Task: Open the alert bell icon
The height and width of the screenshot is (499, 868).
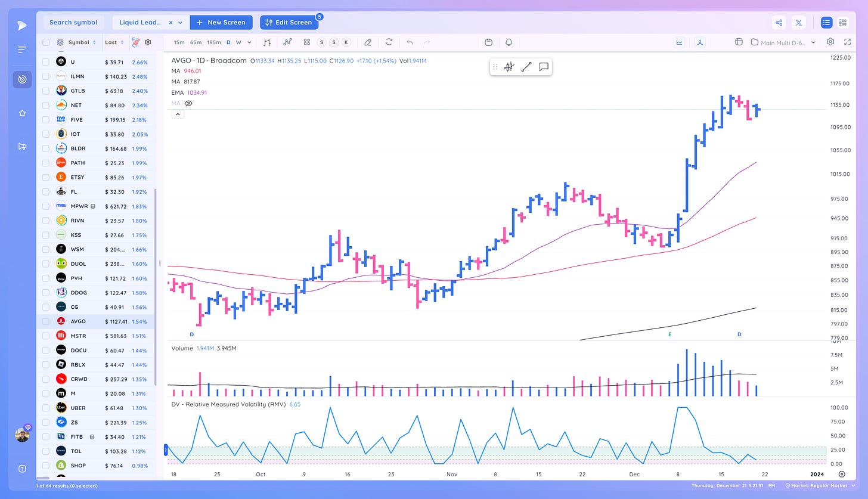Action: coord(509,42)
